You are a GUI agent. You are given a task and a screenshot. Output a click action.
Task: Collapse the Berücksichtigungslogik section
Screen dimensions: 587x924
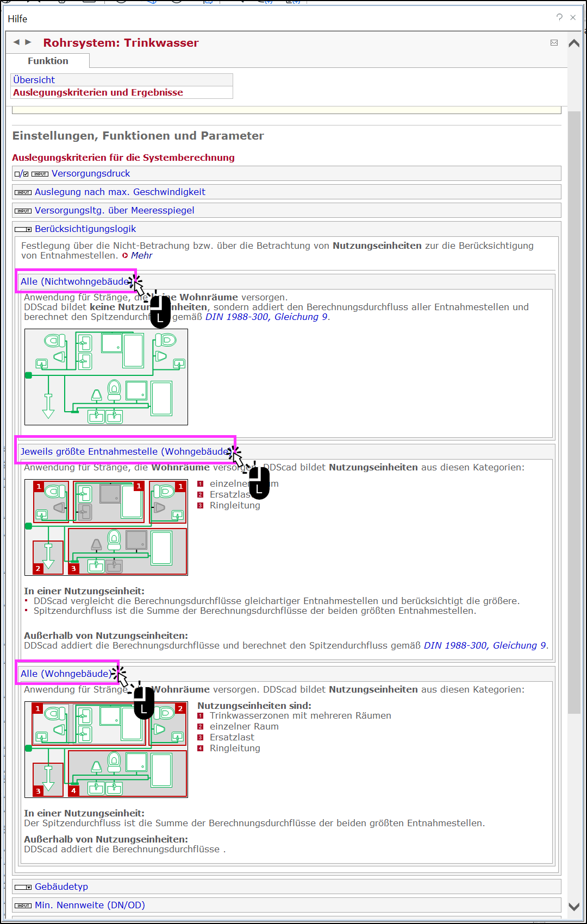tap(85, 229)
